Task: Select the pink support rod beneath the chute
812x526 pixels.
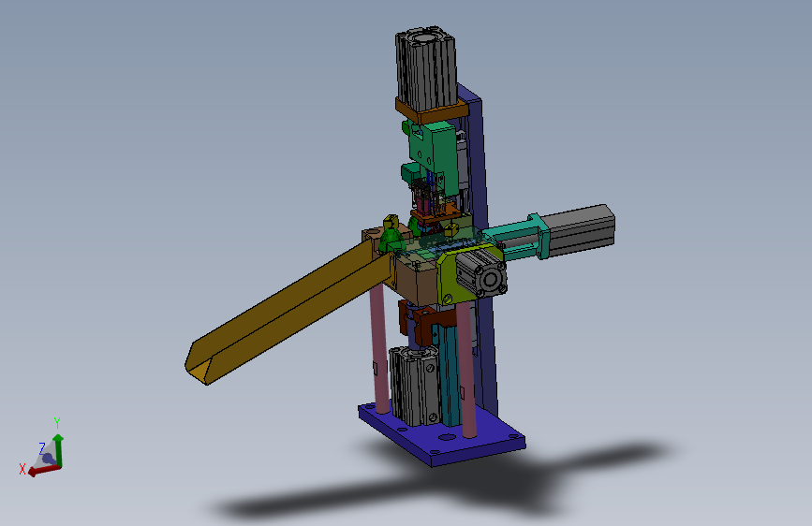Action: click(x=380, y=349)
